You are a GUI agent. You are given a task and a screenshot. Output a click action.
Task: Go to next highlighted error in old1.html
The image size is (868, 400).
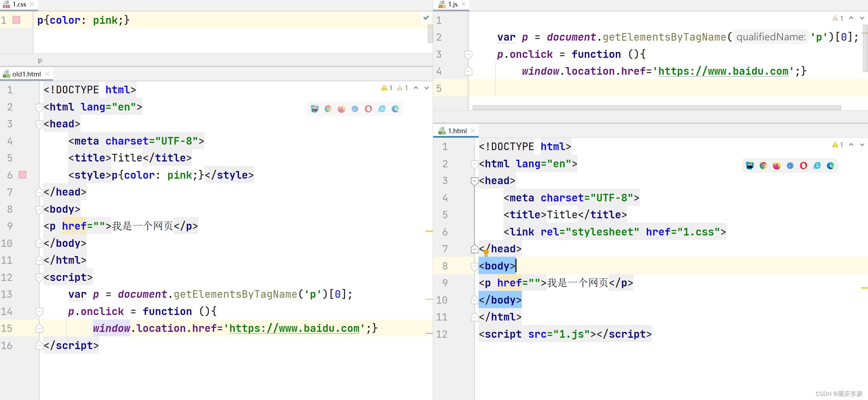427,88
